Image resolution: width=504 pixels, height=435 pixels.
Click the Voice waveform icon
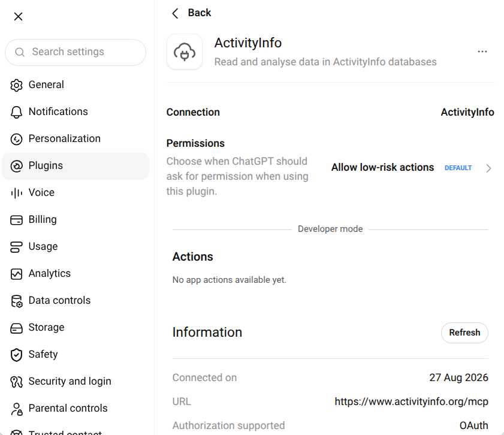tap(16, 193)
